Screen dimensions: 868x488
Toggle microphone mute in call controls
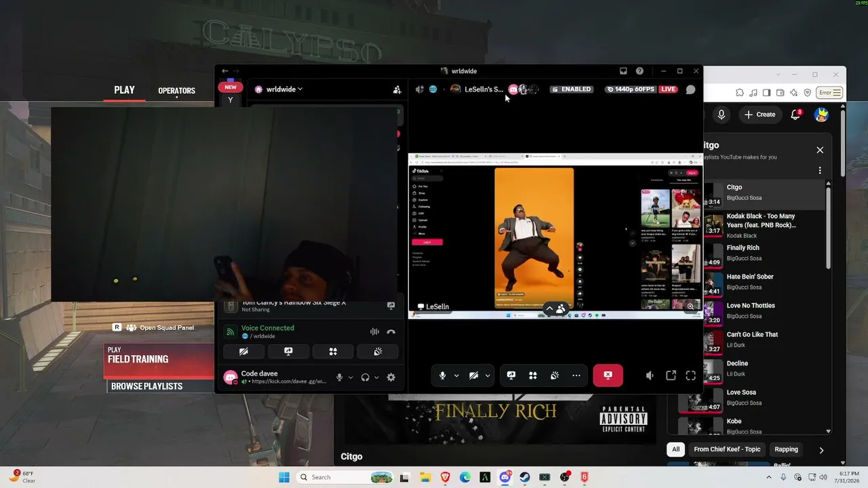coord(442,375)
